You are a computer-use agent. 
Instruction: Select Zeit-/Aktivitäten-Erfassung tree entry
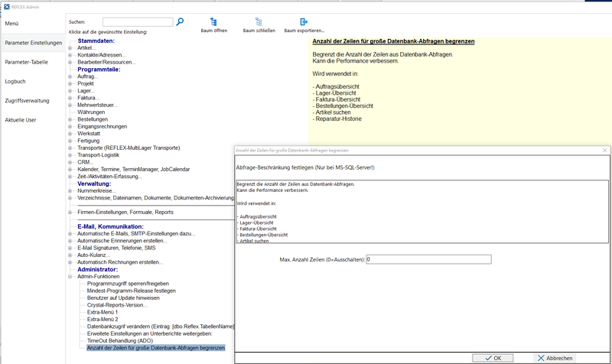[109, 177]
